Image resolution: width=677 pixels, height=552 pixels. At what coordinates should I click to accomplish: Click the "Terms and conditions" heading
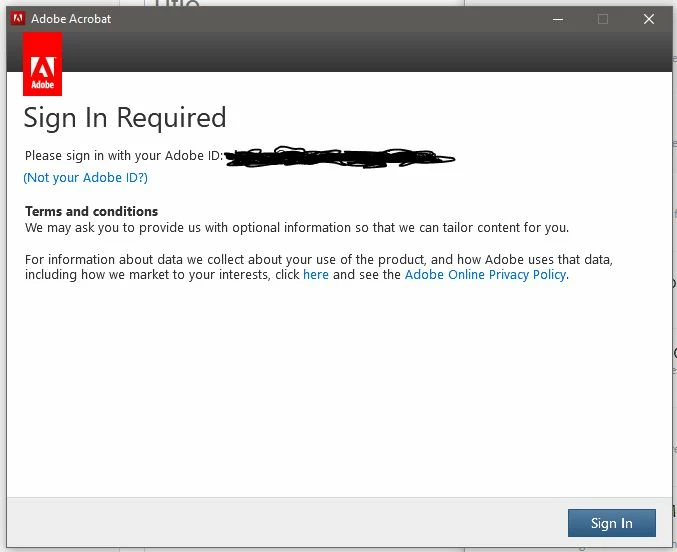click(92, 211)
